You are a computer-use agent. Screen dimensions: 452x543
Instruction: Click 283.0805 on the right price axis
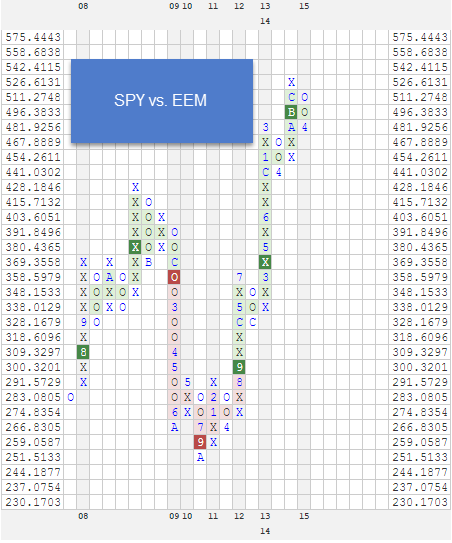420,397
